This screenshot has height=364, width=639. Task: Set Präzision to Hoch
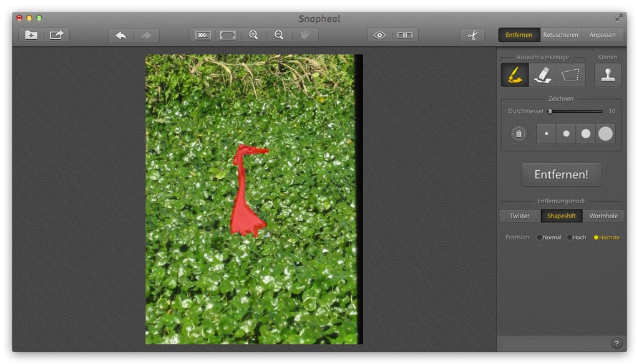569,237
